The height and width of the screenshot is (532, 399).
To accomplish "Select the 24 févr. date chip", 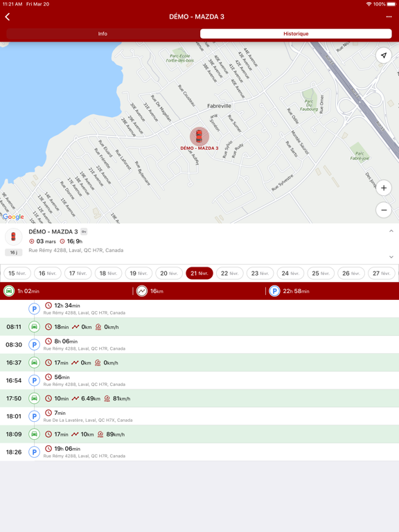I will click(x=290, y=273).
